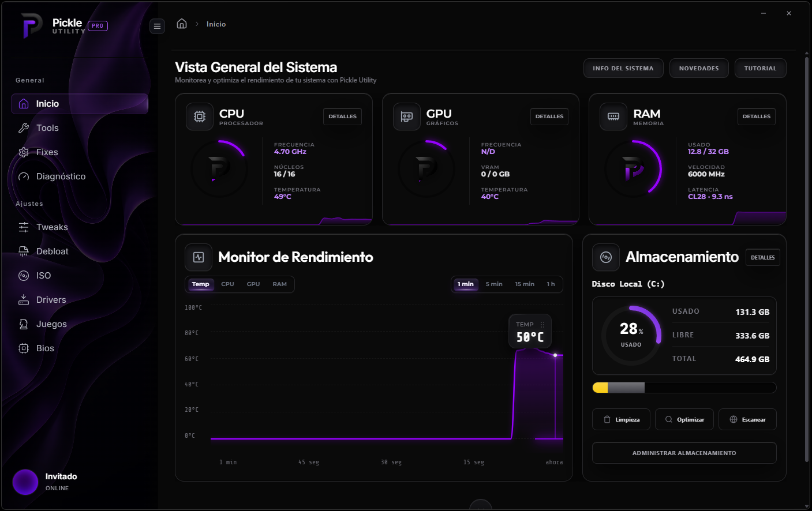Click the Optimizar button
The width and height of the screenshot is (812, 511).
click(x=684, y=419)
